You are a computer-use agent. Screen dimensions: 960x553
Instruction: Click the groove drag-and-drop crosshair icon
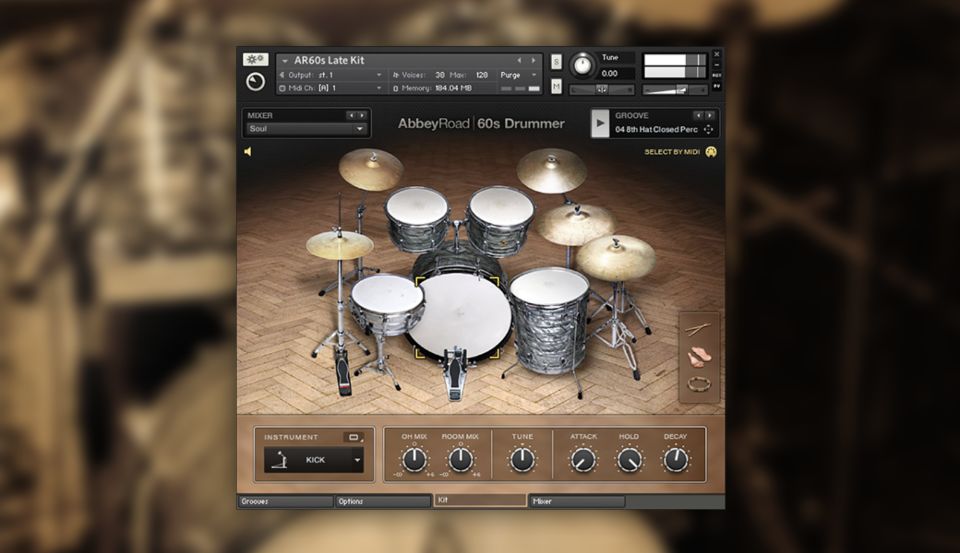[x=708, y=129]
